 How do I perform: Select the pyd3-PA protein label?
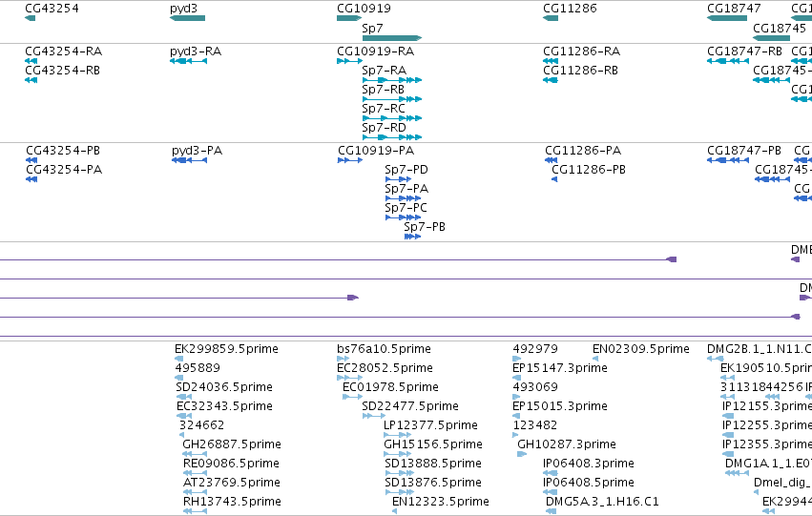point(197,151)
